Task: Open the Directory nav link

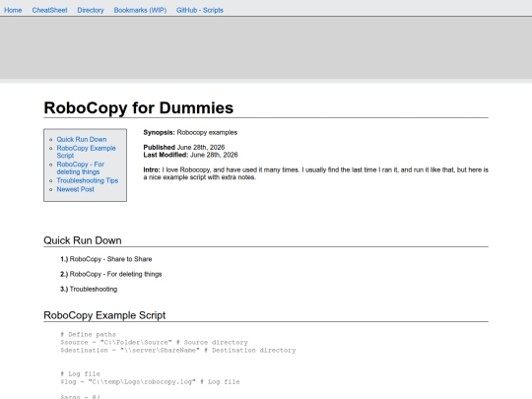Action: click(91, 10)
